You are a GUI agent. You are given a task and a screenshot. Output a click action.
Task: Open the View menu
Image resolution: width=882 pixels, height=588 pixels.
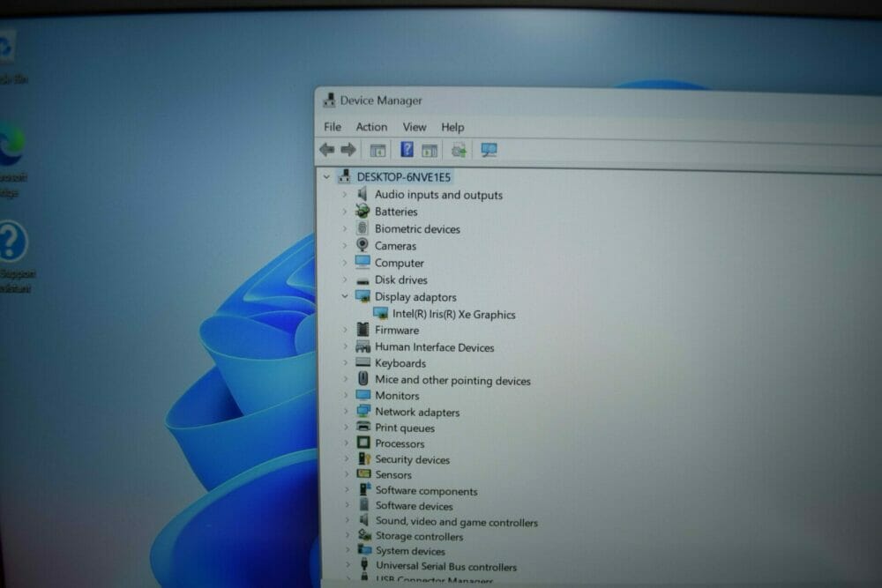point(414,127)
